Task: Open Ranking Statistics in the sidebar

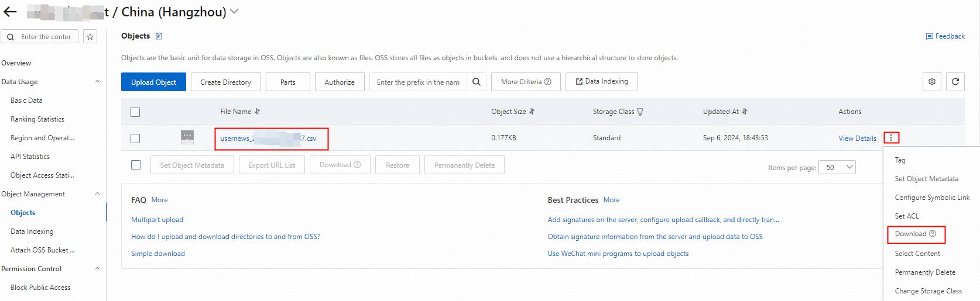Action: (x=37, y=119)
